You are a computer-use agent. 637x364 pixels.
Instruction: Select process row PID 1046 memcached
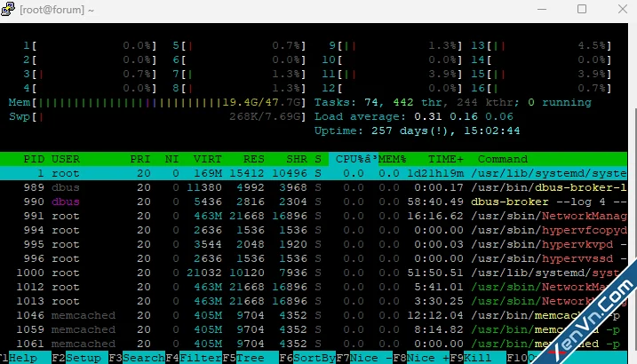click(314, 315)
